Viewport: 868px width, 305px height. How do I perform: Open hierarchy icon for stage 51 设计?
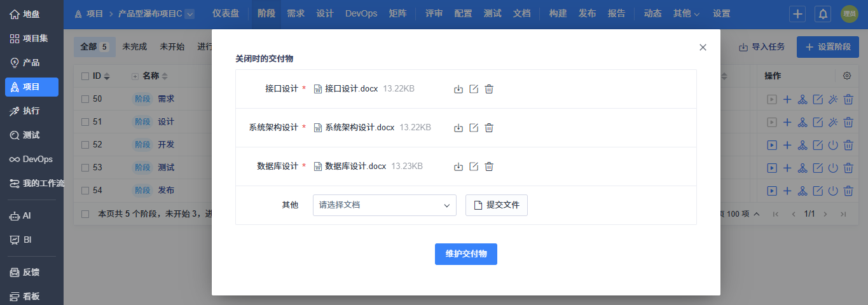(x=803, y=122)
